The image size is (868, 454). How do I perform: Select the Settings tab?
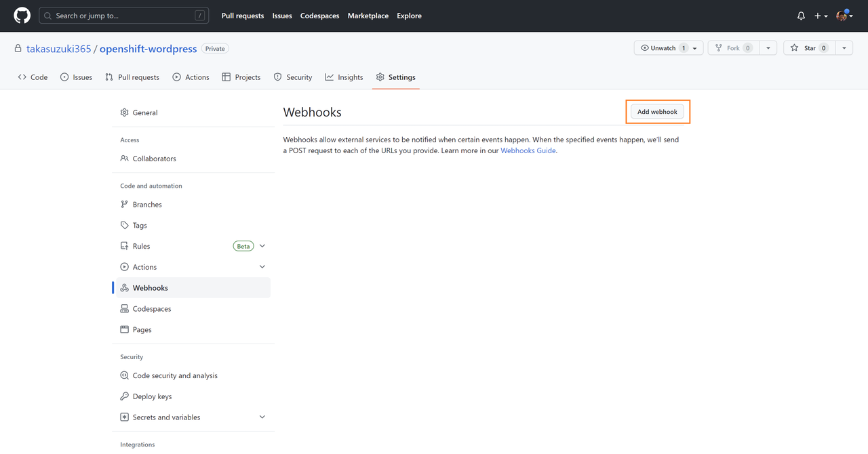point(396,77)
